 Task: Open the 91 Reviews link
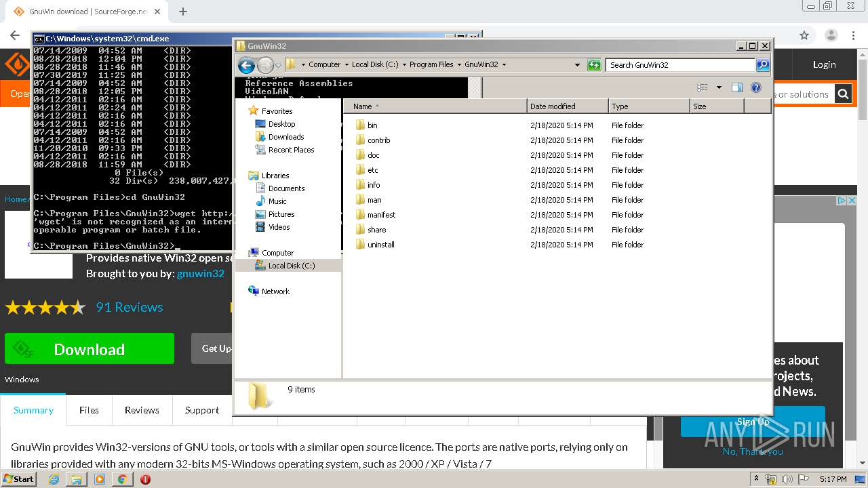tap(130, 307)
